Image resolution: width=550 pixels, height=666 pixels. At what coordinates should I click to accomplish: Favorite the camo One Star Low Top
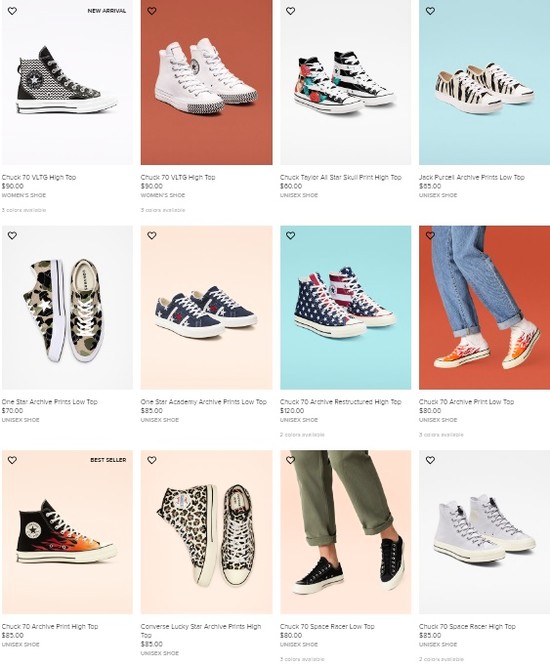[x=12, y=235]
